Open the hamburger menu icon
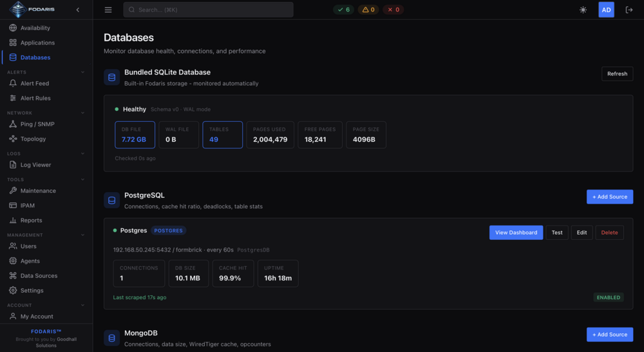 108,10
